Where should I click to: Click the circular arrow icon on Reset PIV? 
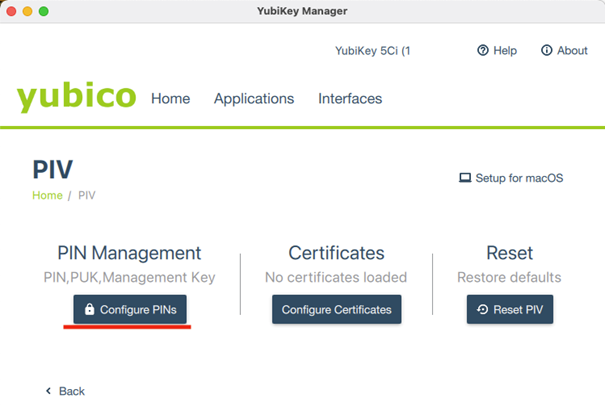click(483, 310)
